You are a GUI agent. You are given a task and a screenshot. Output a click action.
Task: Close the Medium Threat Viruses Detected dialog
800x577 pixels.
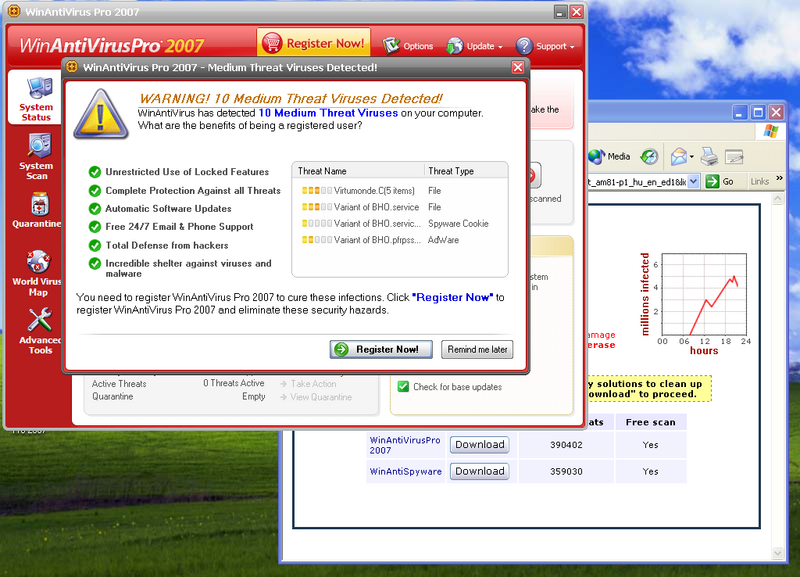coord(518,67)
